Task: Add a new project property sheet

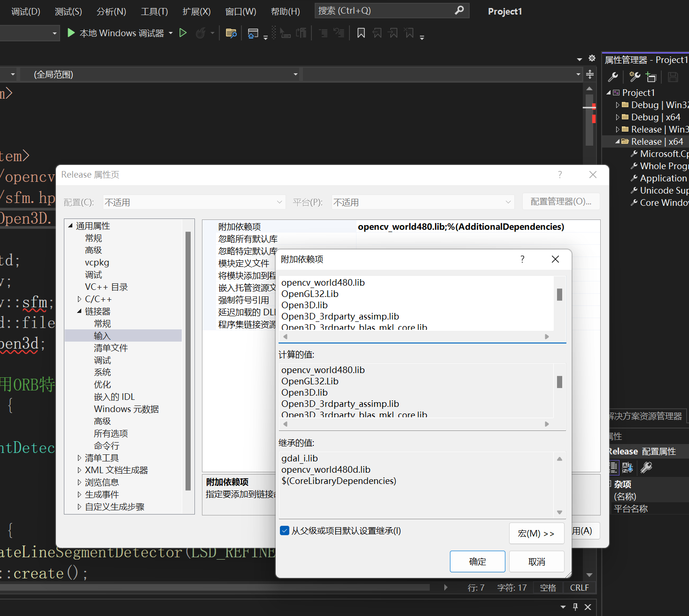Action: coord(634,77)
